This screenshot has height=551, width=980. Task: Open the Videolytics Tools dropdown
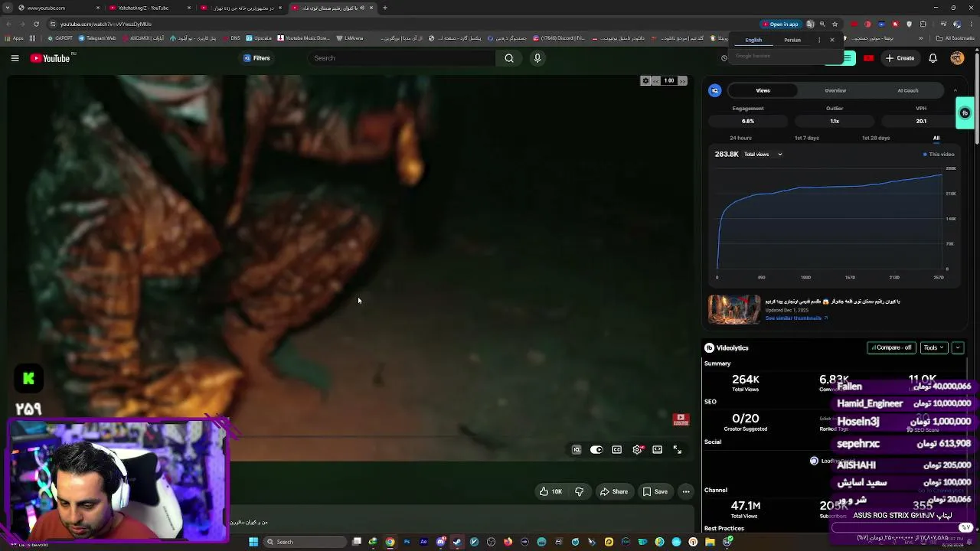(x=934, y=347)
